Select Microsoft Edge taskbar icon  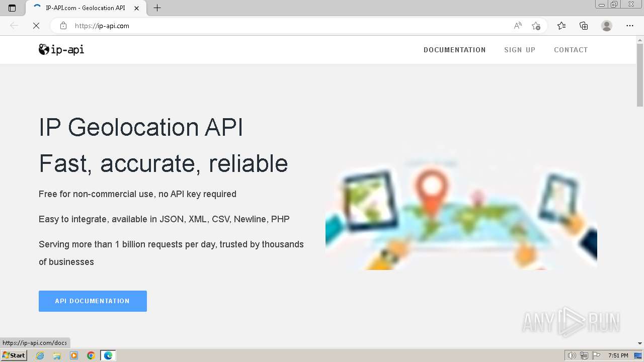point(108,355)
